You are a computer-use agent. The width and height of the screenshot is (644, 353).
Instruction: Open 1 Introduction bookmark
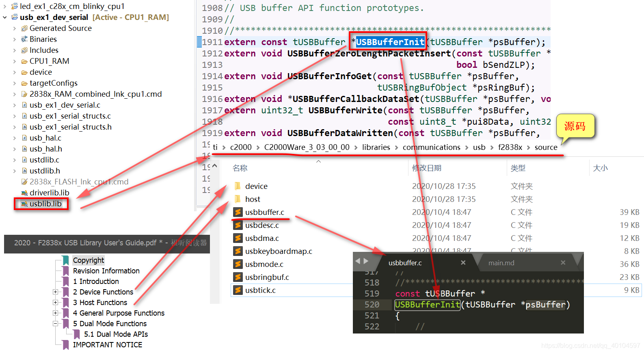click(96, 281)
